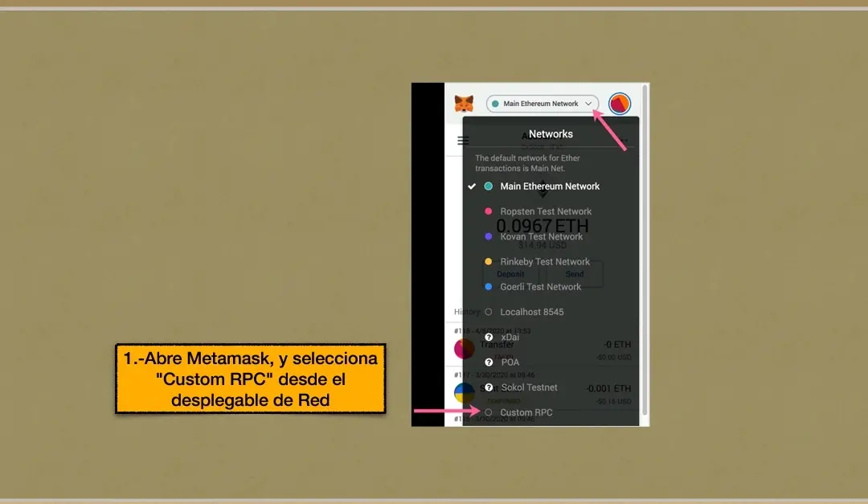The image size is (868, 504).
Task: Open the Transfer transaction avatar in History
Action: (464, 349)
